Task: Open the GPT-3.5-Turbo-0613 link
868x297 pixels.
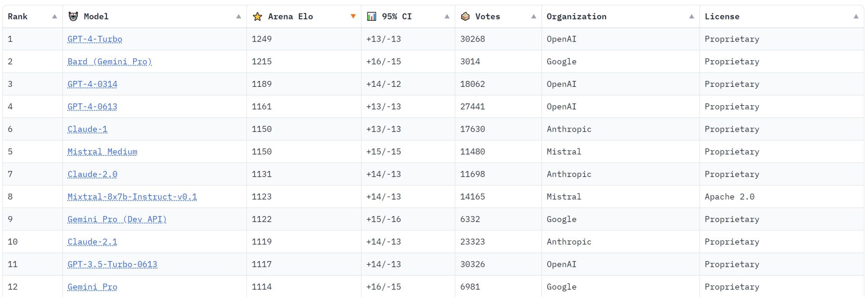Action: [112, 264]
